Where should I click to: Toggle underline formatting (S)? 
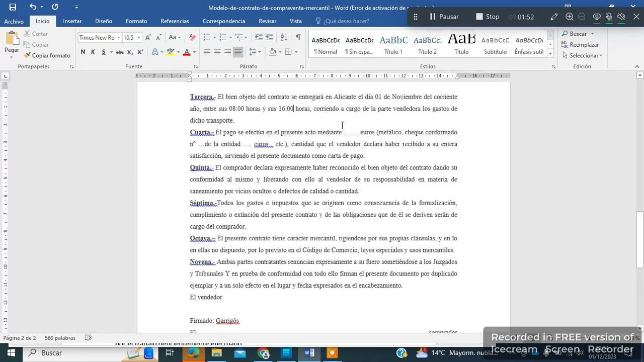tap(104, 52)
